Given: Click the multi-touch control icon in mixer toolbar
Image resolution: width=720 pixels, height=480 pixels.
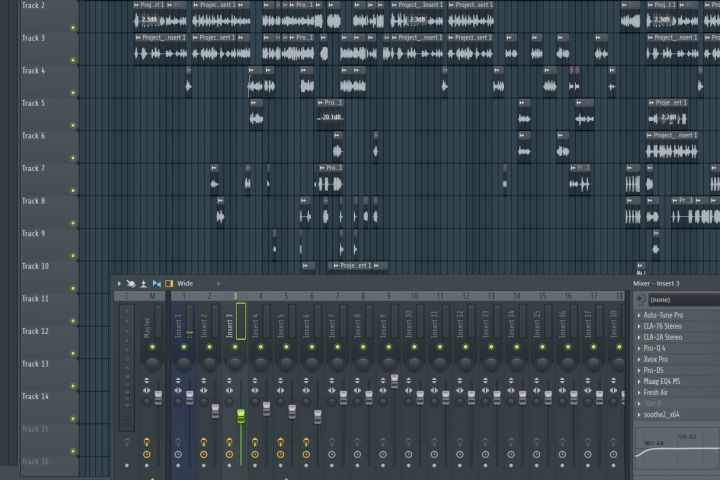Looking at the screenshot, I should click(131, 283).
